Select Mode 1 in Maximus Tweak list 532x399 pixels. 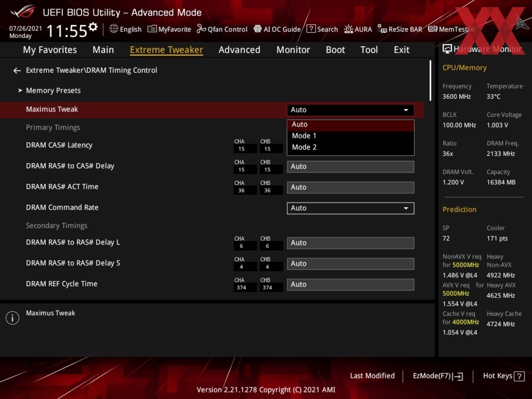tap(350, 136)
